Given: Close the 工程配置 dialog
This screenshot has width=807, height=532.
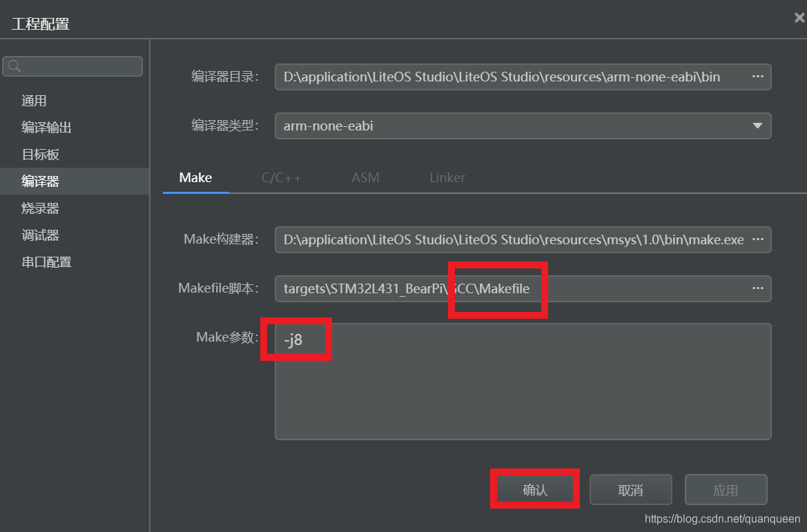Looking at the screenshot, I should click(x=799, y=18).
